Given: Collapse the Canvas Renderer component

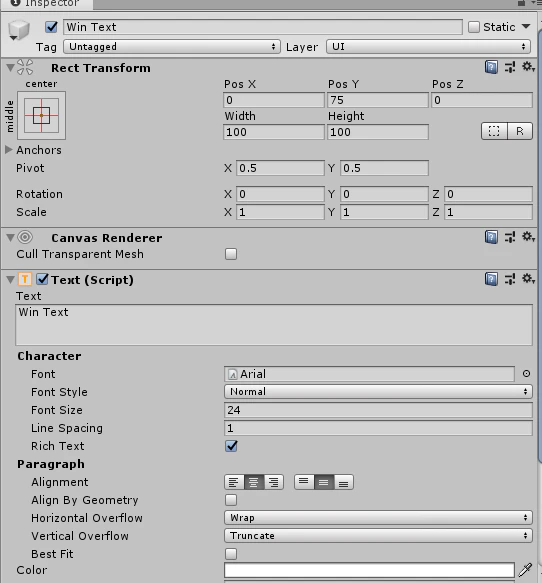Looking at the screenshot, I should tap(10, 237).
